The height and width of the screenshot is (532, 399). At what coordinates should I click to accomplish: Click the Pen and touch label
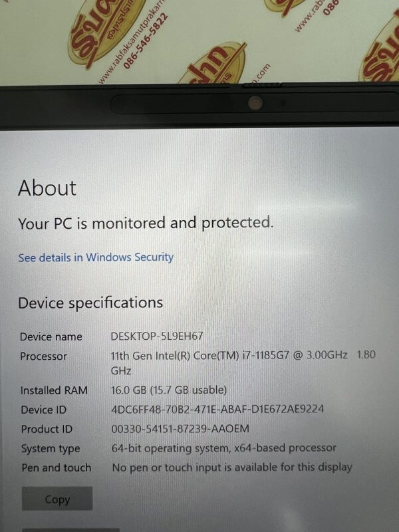click(x=57, y=468)
